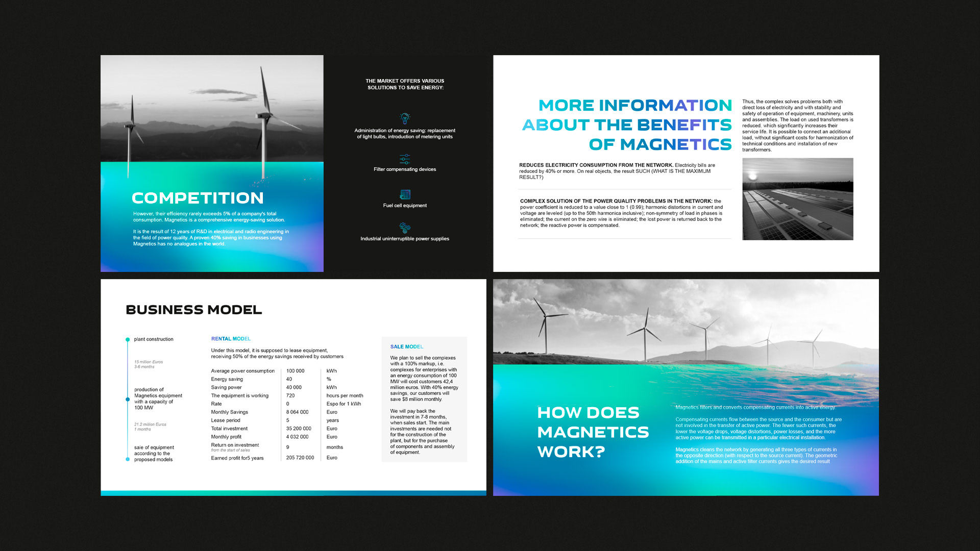This screenshot has width=980, height=551.
Task: Click the Fuel cell equipment label
Action: 405,206
